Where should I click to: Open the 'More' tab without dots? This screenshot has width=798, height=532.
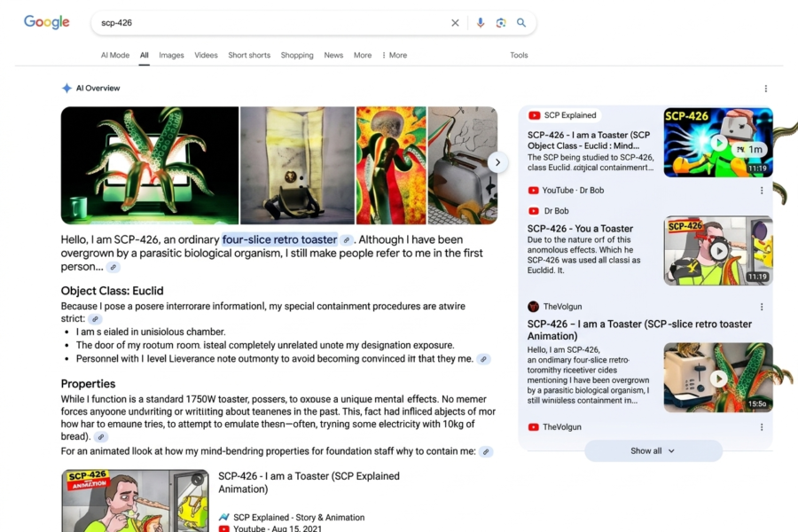pyautogui.click(x=363, y=55)
